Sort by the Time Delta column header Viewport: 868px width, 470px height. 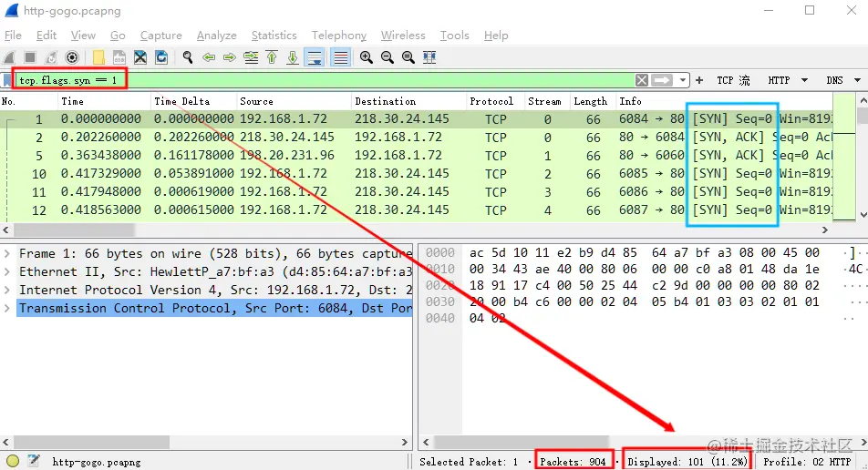(193, 102)
